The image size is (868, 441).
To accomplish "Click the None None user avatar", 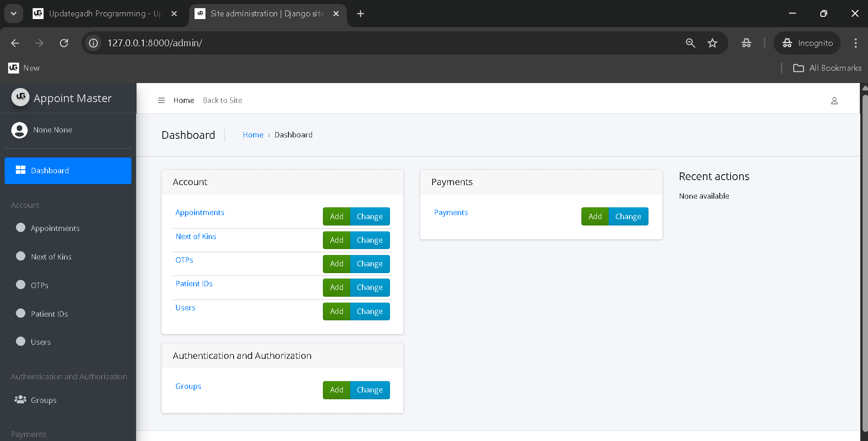I will tap(20, 130).
